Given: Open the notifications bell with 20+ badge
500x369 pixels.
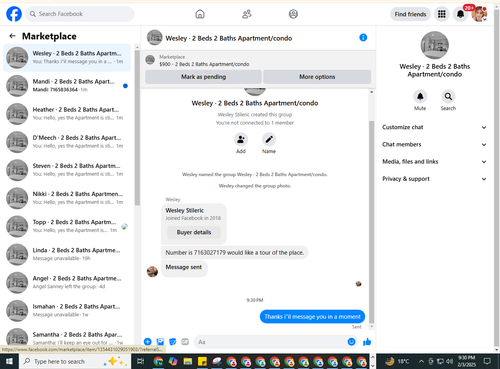Looking at the screenshot, I should point(461,14).
